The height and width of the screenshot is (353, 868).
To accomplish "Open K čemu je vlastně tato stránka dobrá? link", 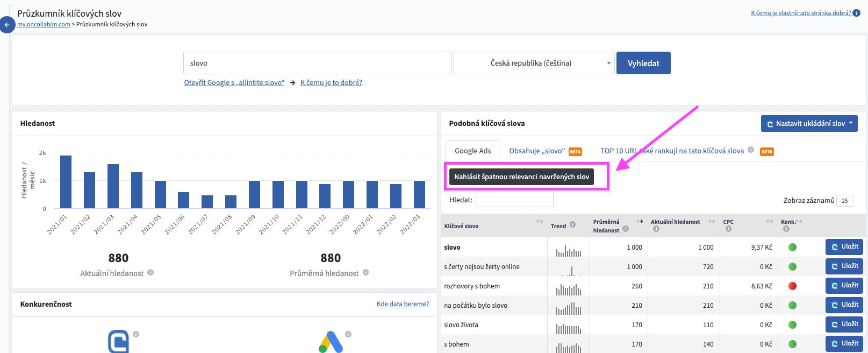I will tap(801, 13).
